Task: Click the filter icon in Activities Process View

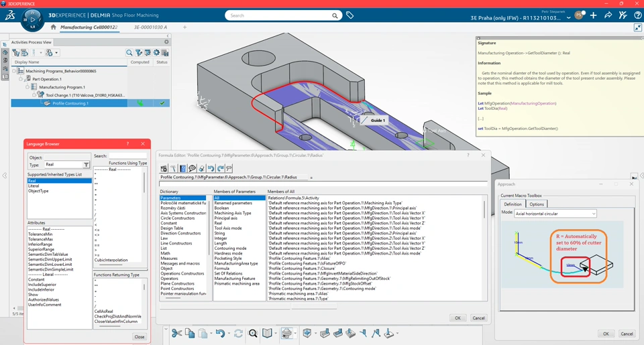Action: click(139, 52)
